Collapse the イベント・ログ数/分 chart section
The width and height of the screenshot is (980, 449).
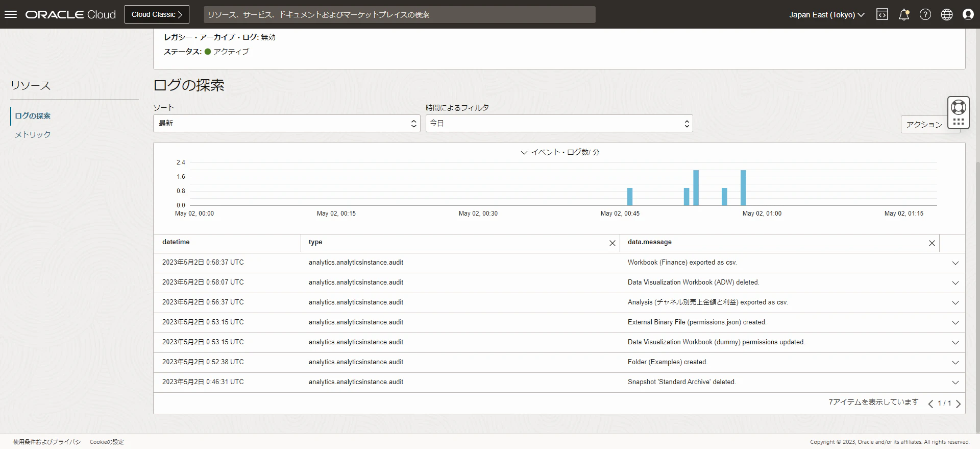[524, 152]
